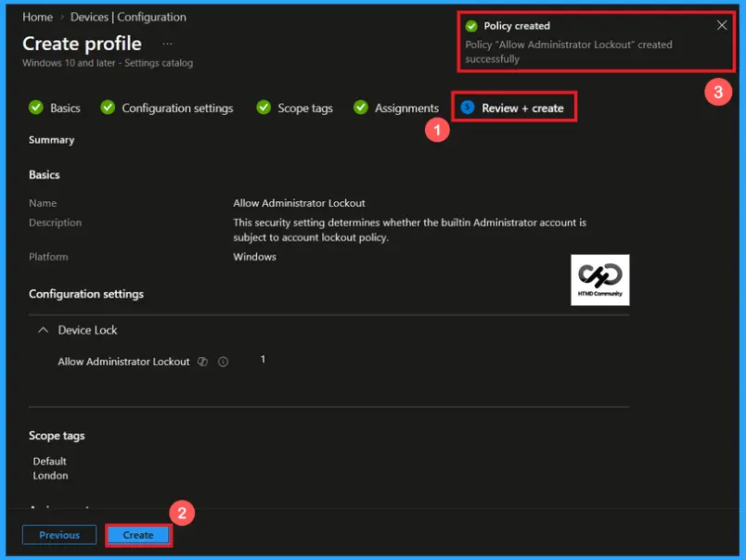Open Devices | Configuration breadcrumb link
This screenshot has height=560, width=746.
point(128,17)
